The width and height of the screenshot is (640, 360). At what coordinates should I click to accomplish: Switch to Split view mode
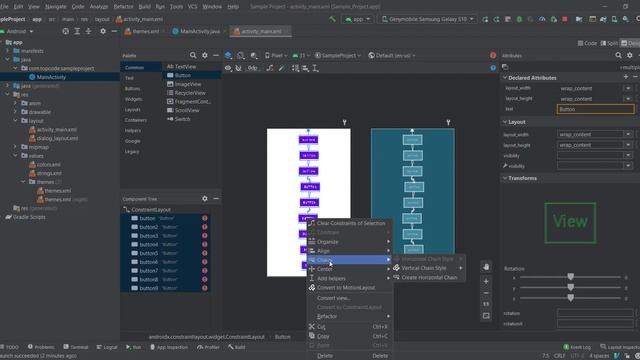pyautogui.click(x=609, y=43)
